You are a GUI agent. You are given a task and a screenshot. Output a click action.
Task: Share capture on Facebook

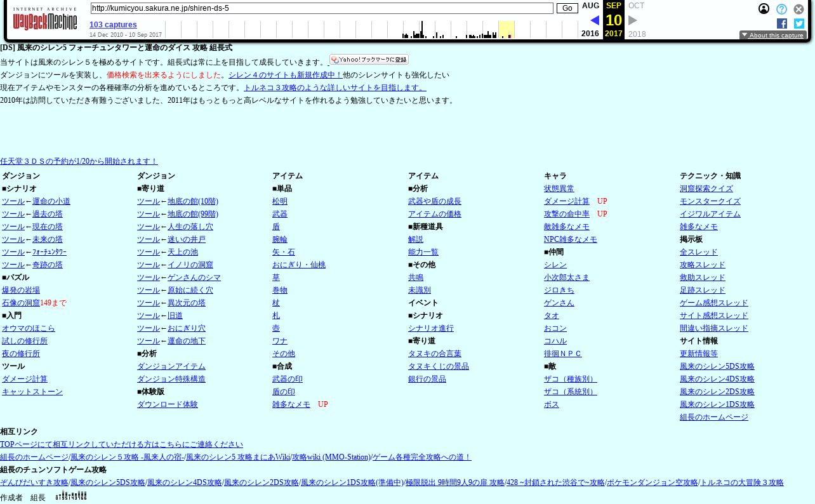point(781,23)
